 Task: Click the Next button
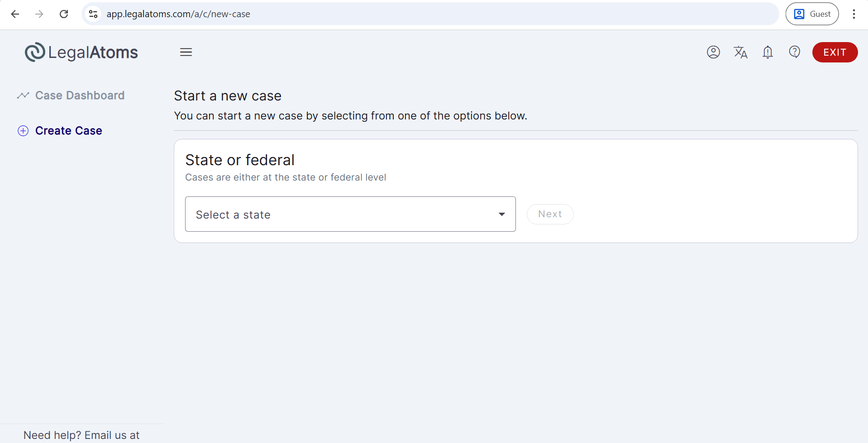[x=550, y=214]
